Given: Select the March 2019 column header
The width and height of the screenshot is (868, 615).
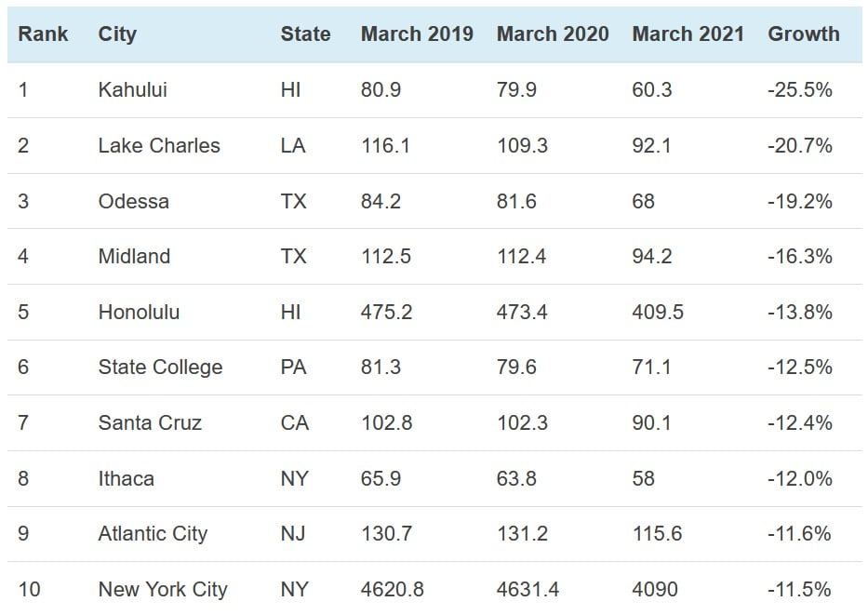Looking at the screenshot, I should point(417,34).
